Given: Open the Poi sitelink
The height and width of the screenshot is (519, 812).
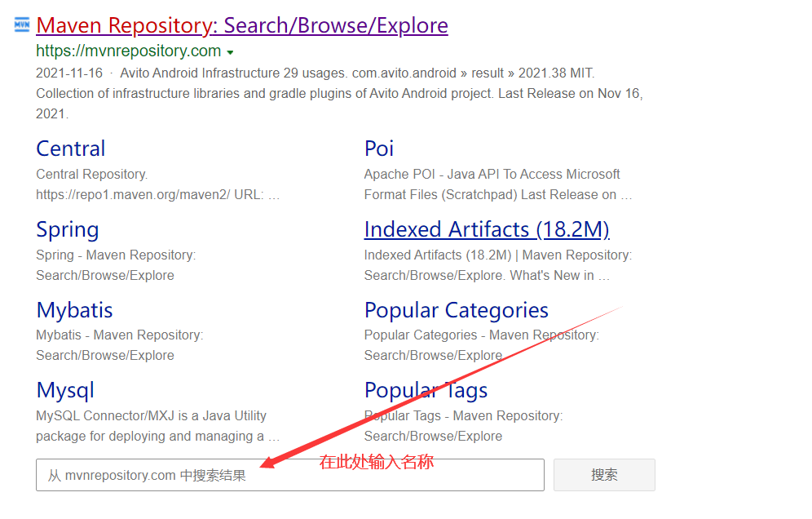Looking at the screenshot, I should 379,149.
